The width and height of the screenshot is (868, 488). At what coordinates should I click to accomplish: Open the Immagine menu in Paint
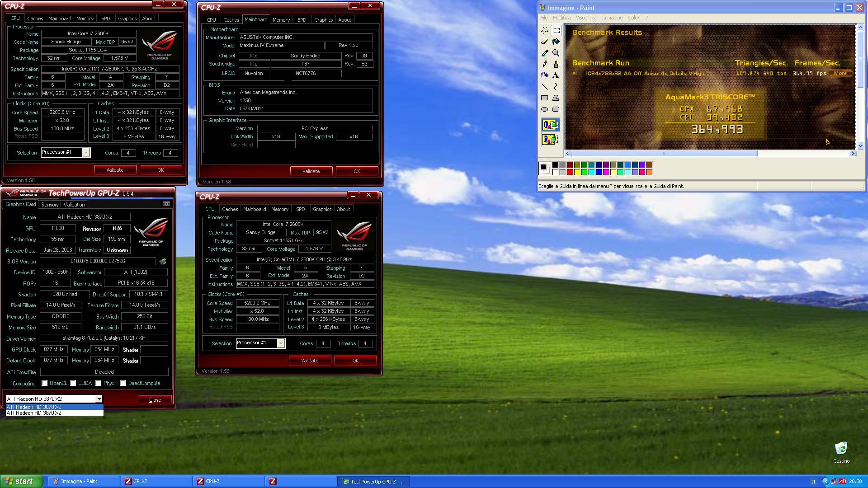[x=612, y=18]
